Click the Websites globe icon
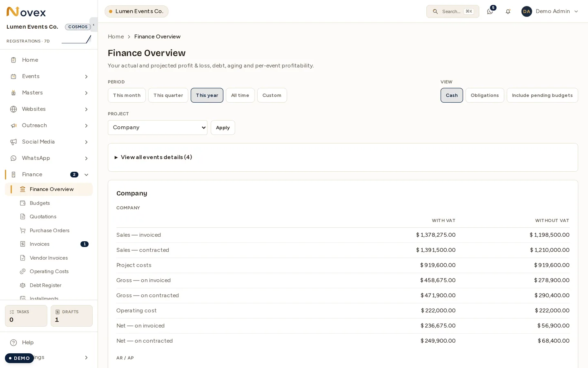The width and height of the screenshot is (588, 368). pos(13,109)
